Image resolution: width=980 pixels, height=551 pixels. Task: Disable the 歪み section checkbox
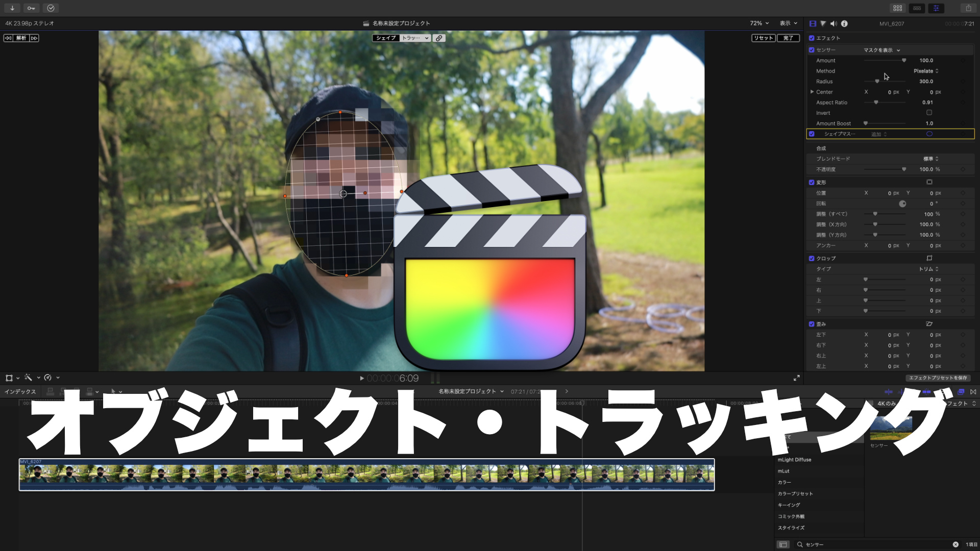click(812, 324)
